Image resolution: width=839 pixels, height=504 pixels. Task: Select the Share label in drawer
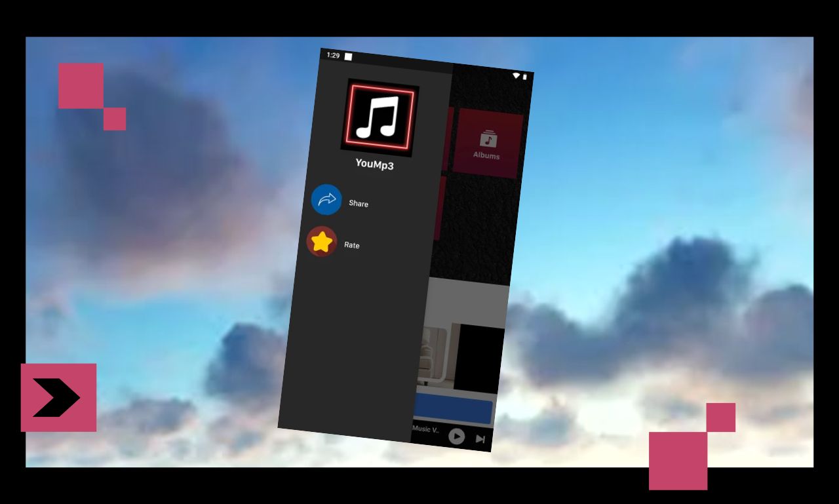pos(359,204)
